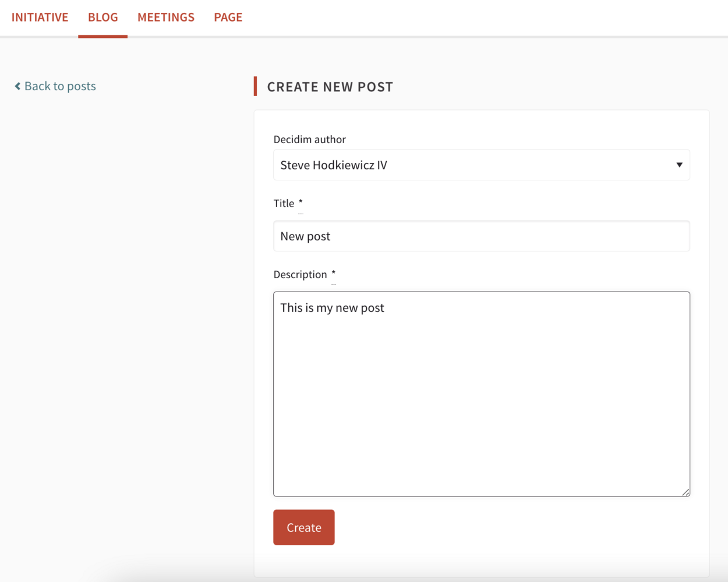728x582 pixels.
Task: Focus the Title input field
Action: tap(481, 236)
